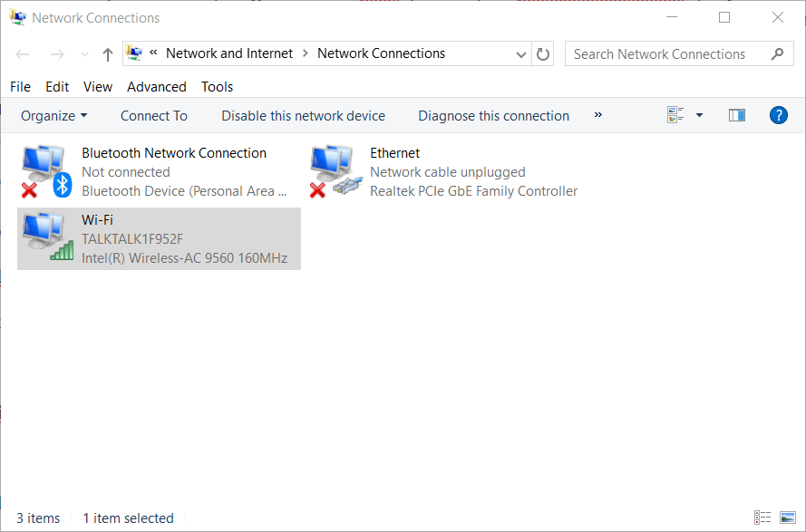Click the Bluetooth Network Connection icon
The height and width of the screenshot is (532, 806).
click(45, 171)
